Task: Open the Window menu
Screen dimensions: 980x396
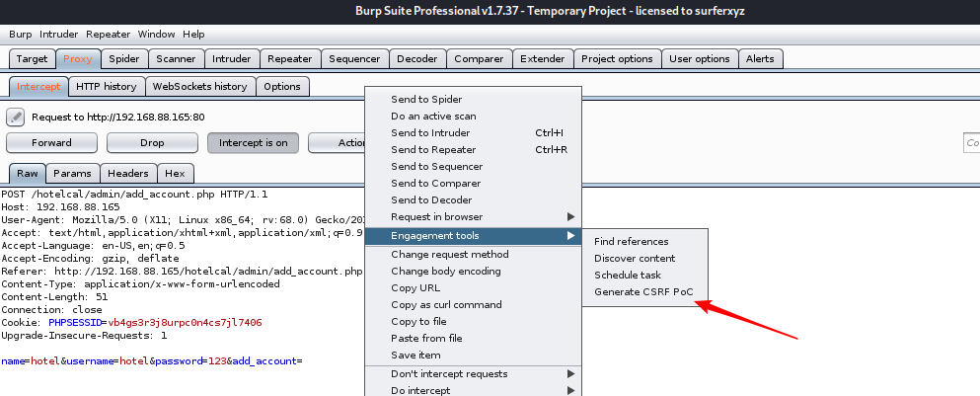Action: 156,35
